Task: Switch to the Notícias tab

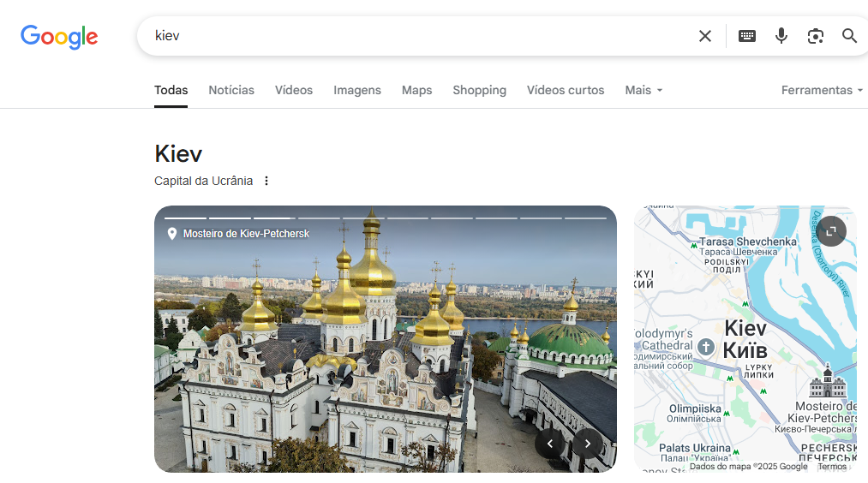Action: [231, 90]
